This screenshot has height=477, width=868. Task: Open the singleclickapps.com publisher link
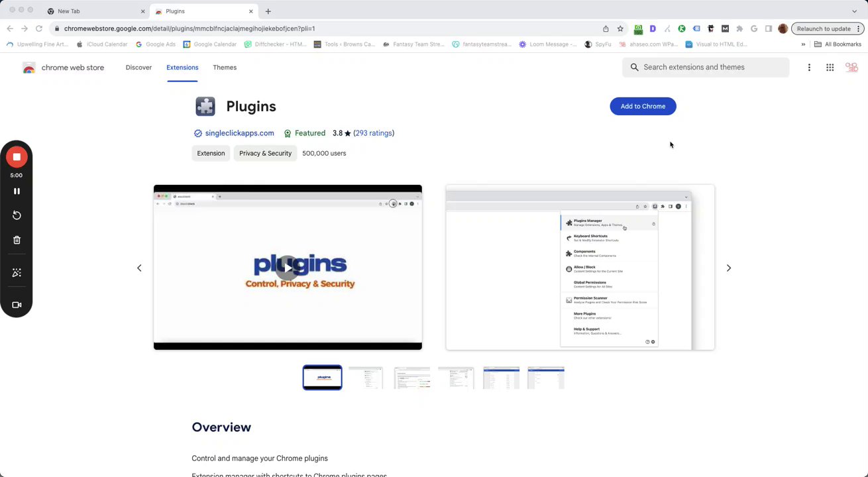239,133
